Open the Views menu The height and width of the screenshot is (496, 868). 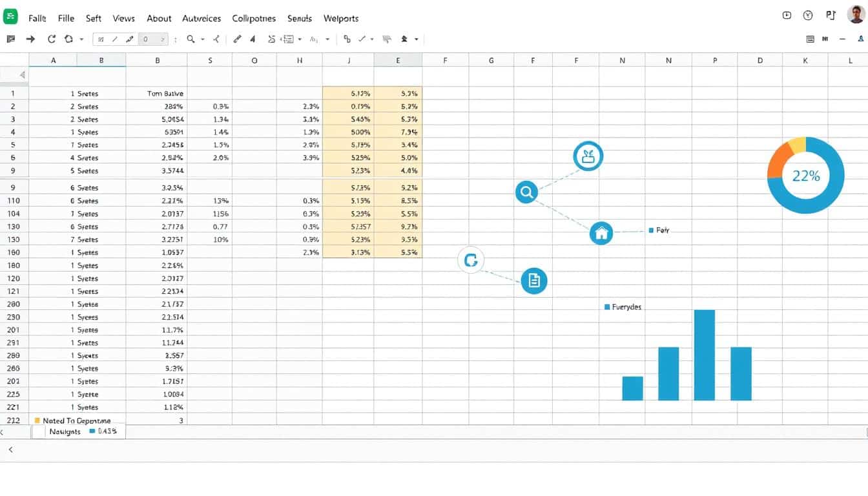pyautogui.click(x=123, y=19)
